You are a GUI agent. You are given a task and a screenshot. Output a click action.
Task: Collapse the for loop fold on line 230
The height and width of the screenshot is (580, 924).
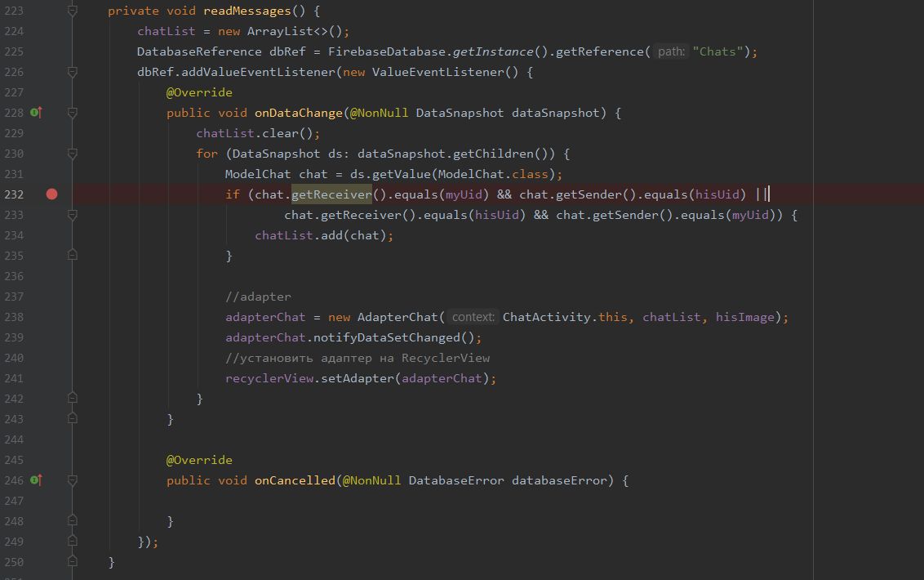click(73, 154)
